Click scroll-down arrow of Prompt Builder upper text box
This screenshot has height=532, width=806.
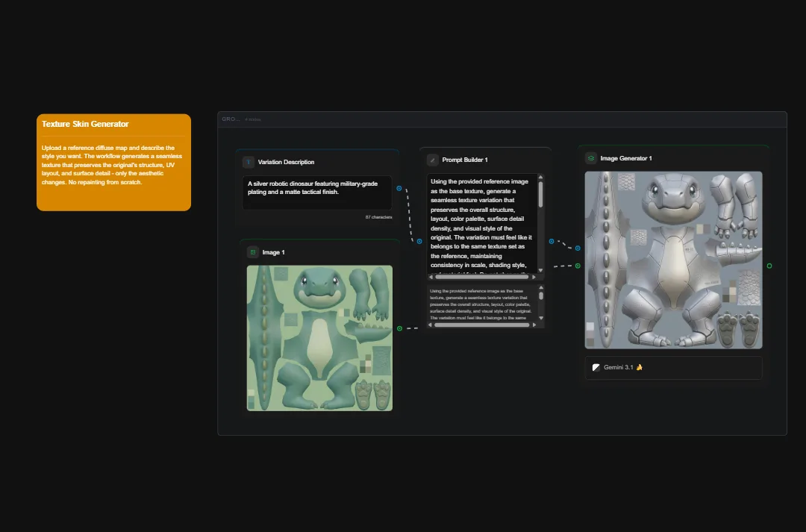coord(540,270)
